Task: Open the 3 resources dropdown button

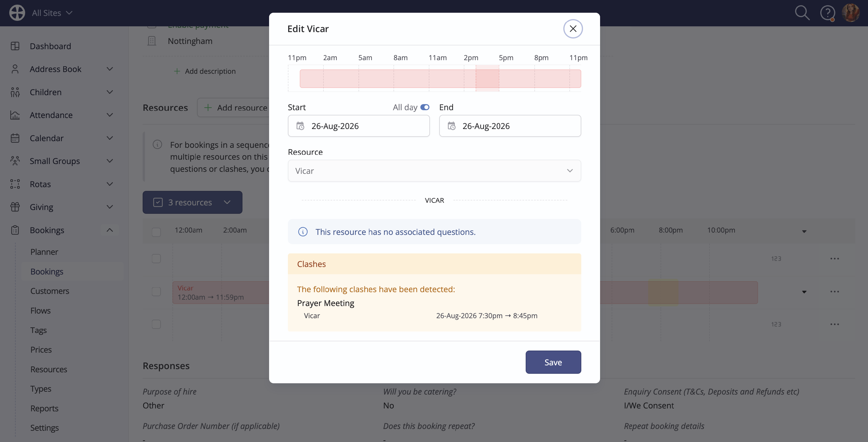Action: tap(192, 202)
